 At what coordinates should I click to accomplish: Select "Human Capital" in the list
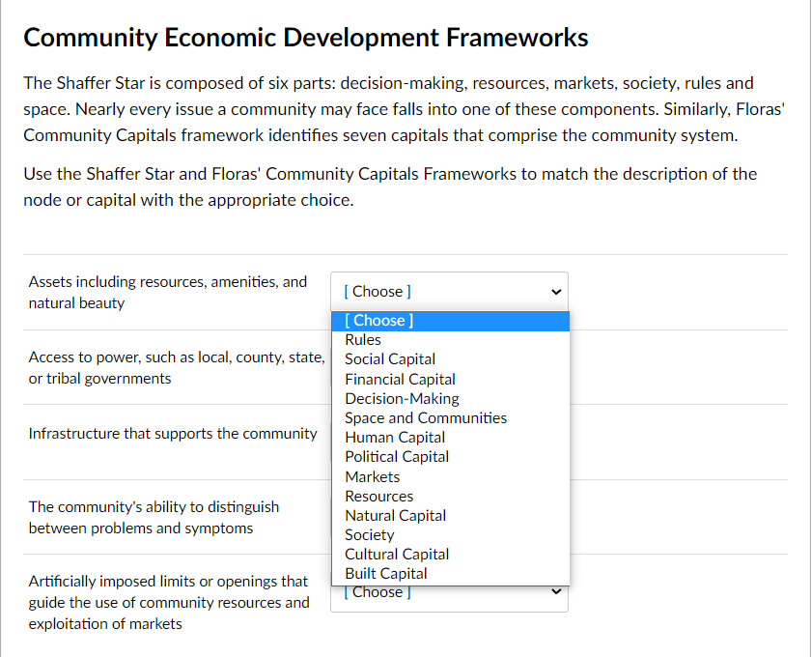395,437
